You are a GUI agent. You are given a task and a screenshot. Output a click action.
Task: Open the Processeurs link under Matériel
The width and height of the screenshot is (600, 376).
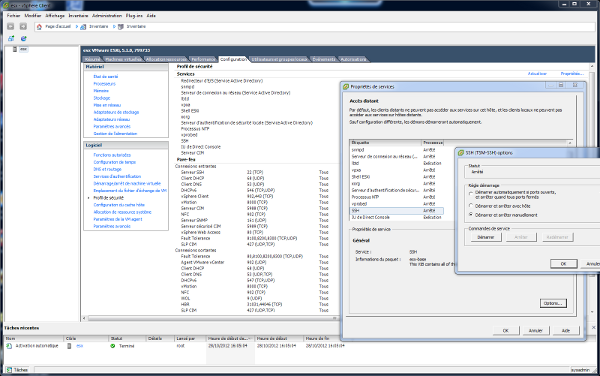pyautogui.click(x=104, y=84)
